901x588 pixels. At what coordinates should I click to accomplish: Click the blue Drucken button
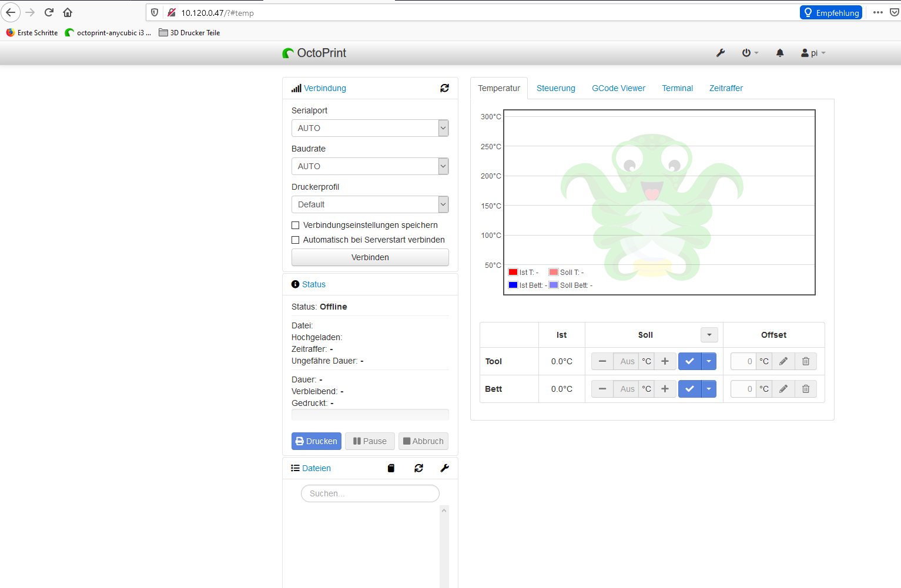[x=316, y=441]
